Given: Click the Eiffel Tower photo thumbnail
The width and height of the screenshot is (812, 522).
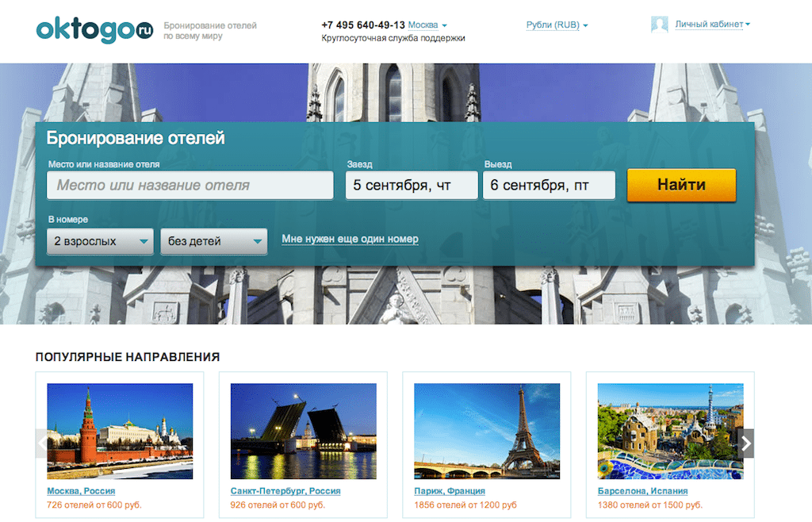Looking at the screenshot, I should click(x=487, y=431).
